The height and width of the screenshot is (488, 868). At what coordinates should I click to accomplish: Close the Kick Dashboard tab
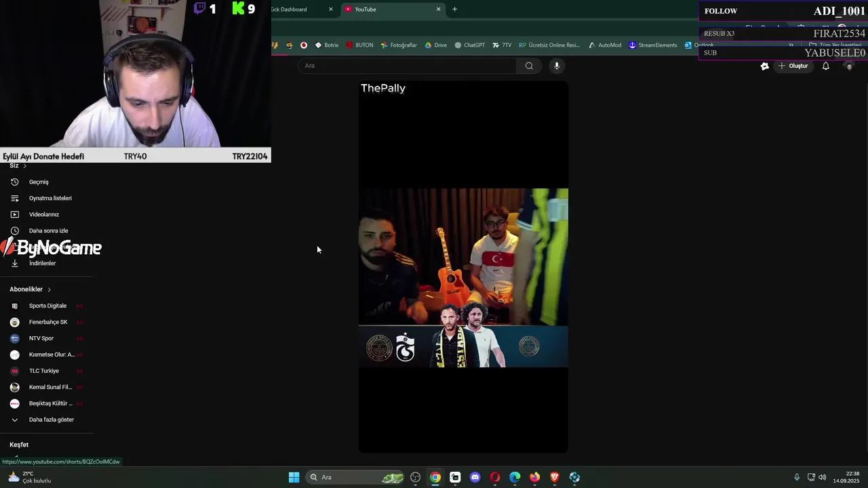click(331, 9)
